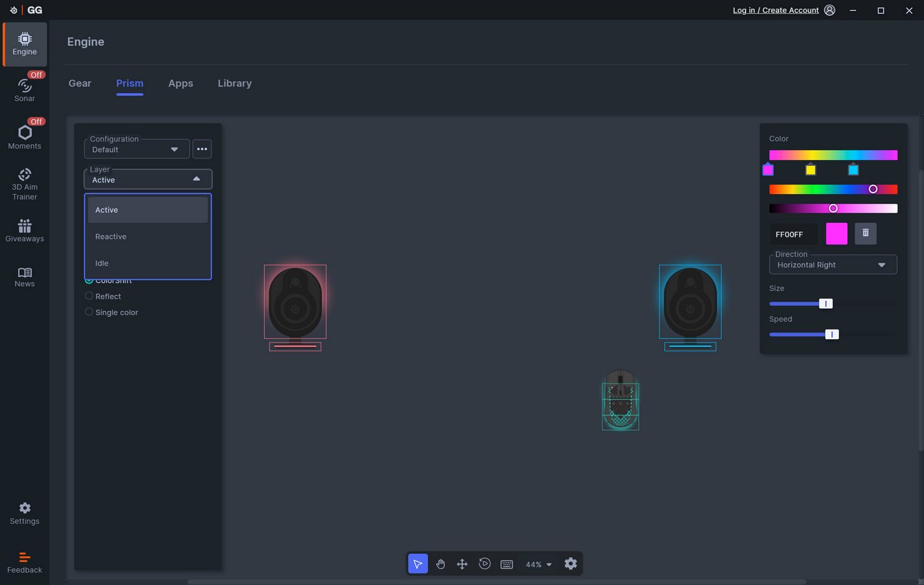
Task: Open Moments from the sidebar
Action: coord(25,137)
